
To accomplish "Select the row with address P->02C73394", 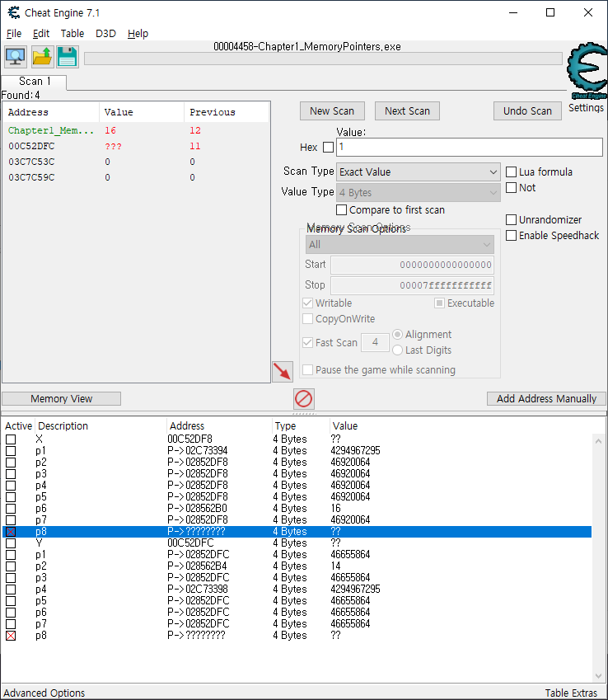I will pos(297,451).
